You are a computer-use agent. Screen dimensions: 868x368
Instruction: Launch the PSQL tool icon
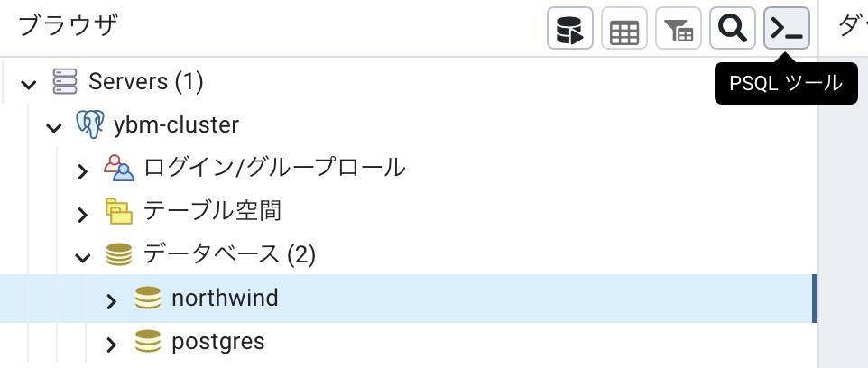pos(787,28)
